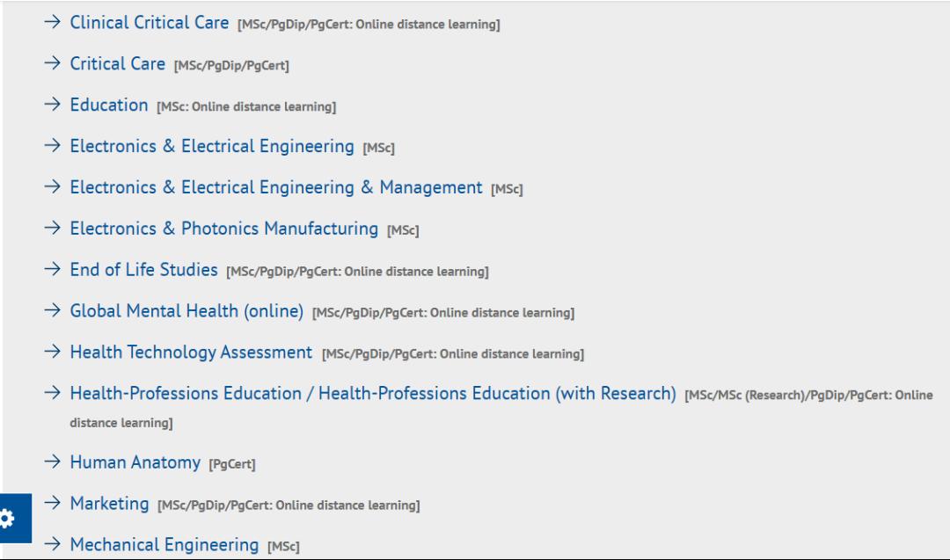Click the arrow icon beside Marketing
This screenshot has height=560, width=950.
pyautogui.click(x=54, y=504)
